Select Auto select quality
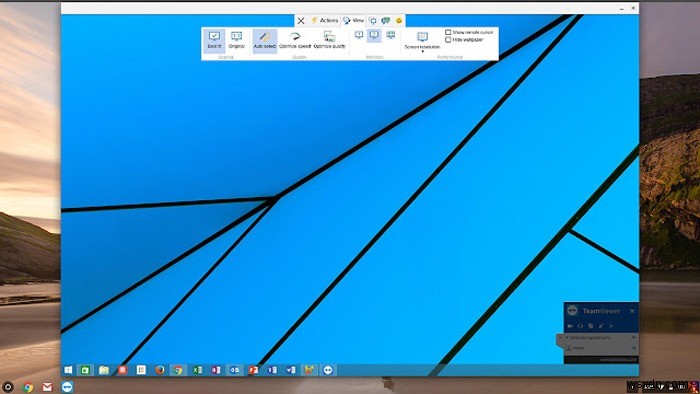Viewport: 700px width, 394px height. click(x=265, y=40)
